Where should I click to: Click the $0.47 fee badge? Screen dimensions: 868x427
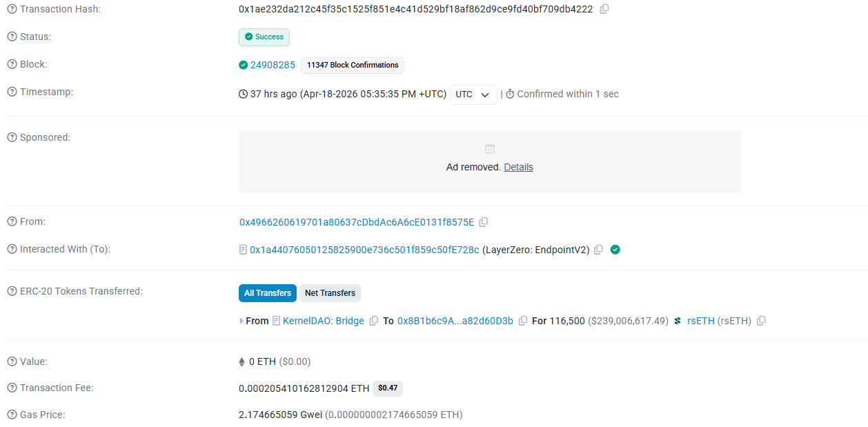pos(388,388)
